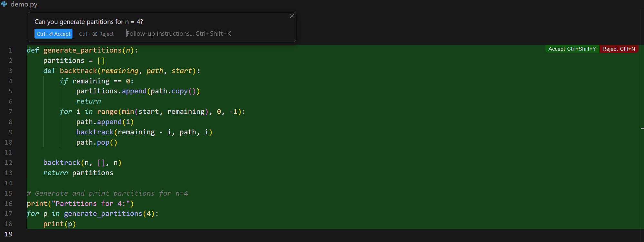This screenshot has width=644, height=242.
Task: Click 'print(p)' on line 18
Action: pos(60,224)
